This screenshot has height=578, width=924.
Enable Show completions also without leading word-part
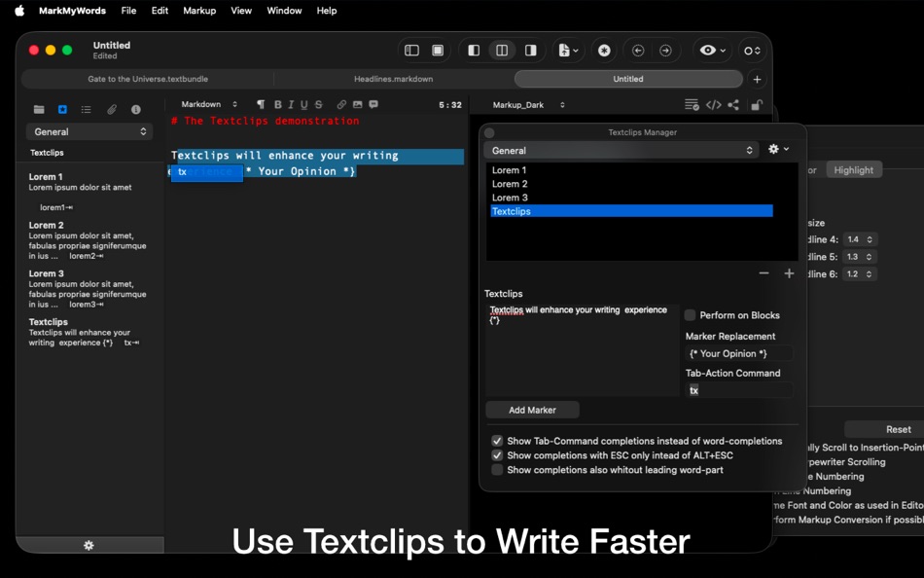tap(497, 468)
